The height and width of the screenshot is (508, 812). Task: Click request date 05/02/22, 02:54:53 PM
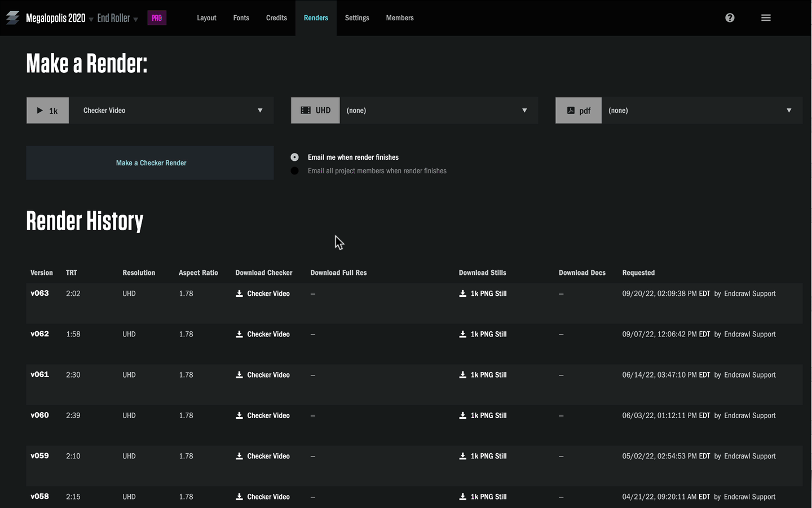click(x=660, y=456)
